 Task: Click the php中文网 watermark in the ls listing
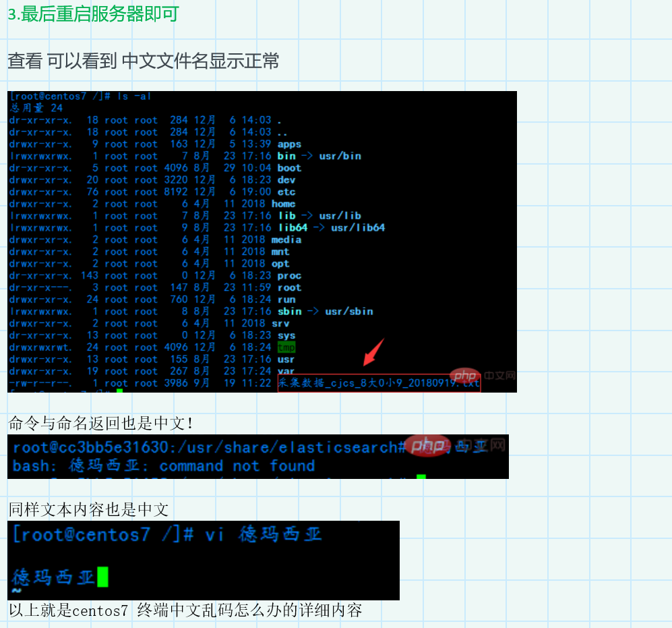tap(482, 376)
